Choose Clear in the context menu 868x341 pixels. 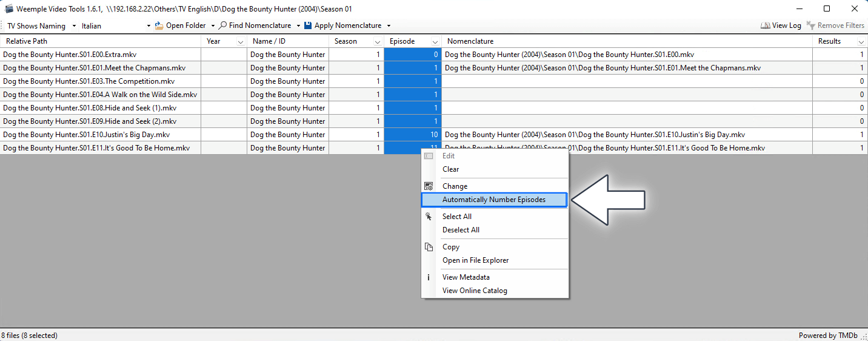pyautogui.click(x=451, y=169)
